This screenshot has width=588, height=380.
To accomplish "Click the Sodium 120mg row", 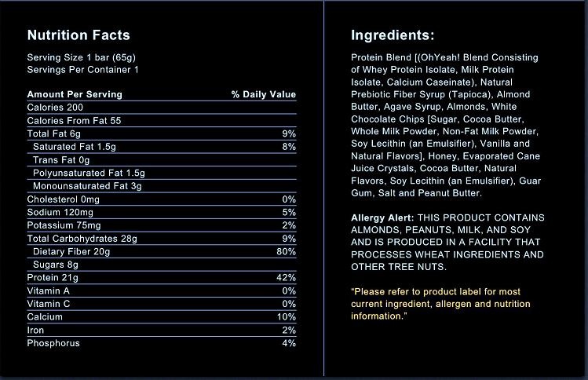I will click(162, 212).
